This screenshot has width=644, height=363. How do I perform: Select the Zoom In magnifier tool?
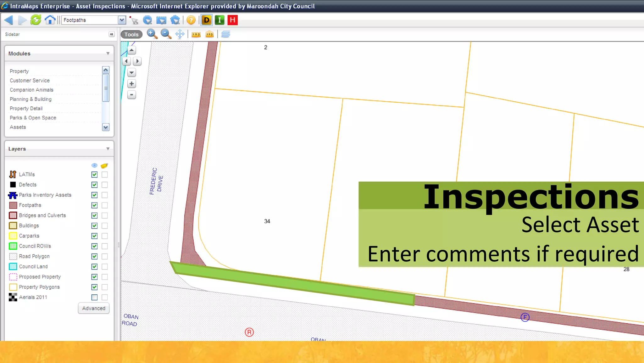pyautogui.click(x=152, y=34)
